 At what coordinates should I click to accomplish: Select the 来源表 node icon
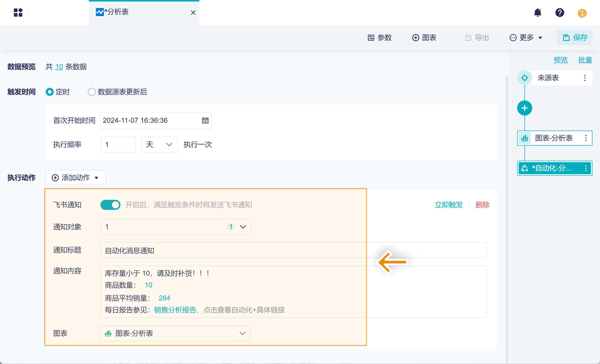tap(524, 78)
